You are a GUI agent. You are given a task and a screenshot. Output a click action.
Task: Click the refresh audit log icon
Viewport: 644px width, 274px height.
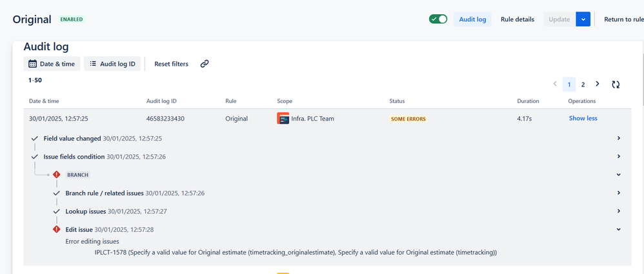pos(616,84)
